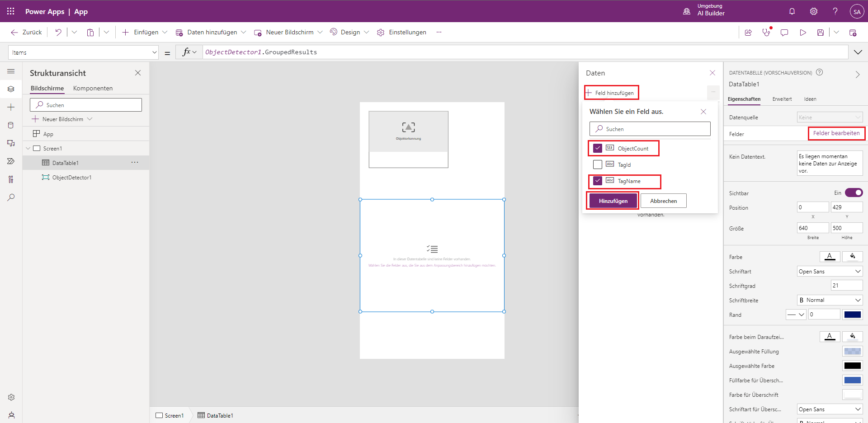The image size is (868, 423).
Task: Close the Strukturansicht panel
Action: [138, 73]
